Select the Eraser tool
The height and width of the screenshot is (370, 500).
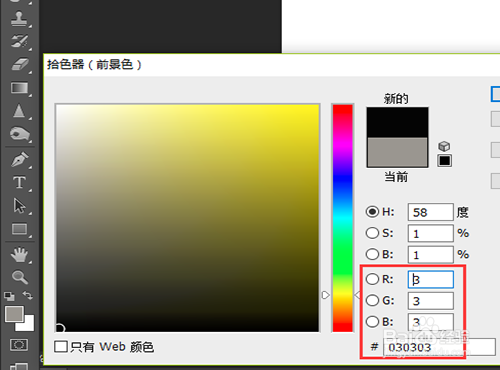click(x=20, y=64)
